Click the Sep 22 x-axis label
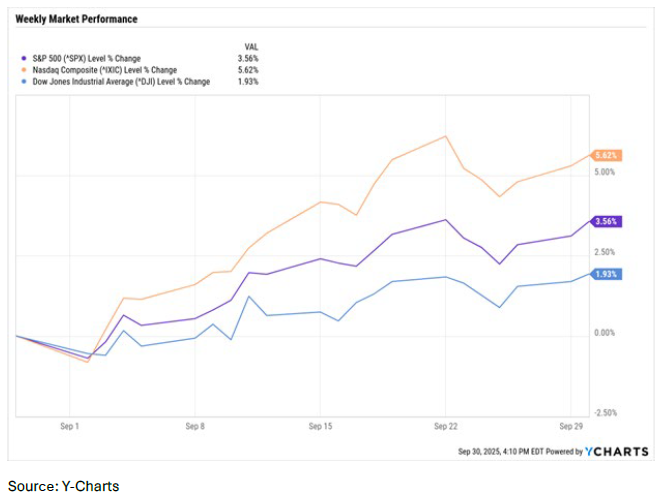660x502 pixels. [x=444, y=425]
